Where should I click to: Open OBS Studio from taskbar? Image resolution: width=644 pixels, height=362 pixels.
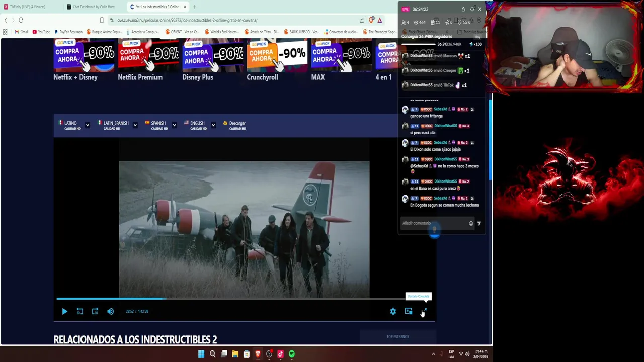point(269,354)
